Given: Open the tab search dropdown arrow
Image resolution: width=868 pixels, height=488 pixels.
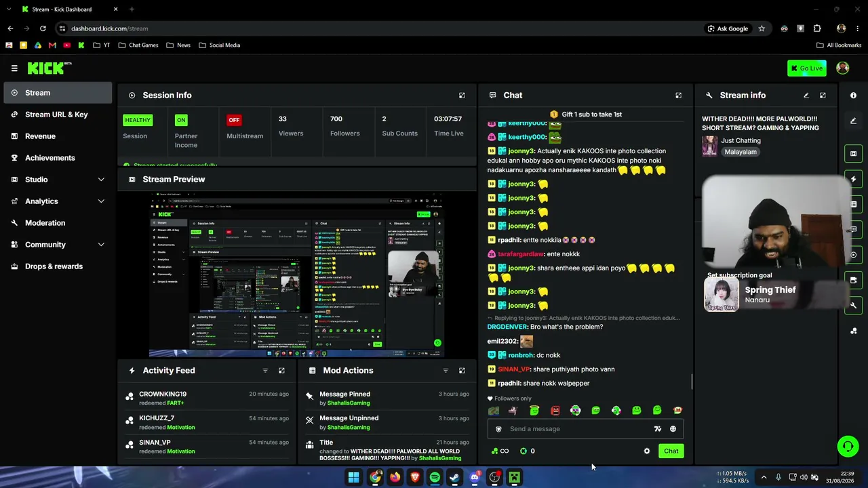Looking at the screenshot, I should pos(9,9).
